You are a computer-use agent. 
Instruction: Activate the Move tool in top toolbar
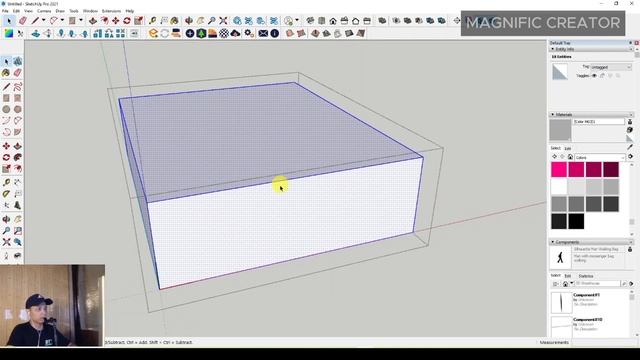(x=116, y=20)
